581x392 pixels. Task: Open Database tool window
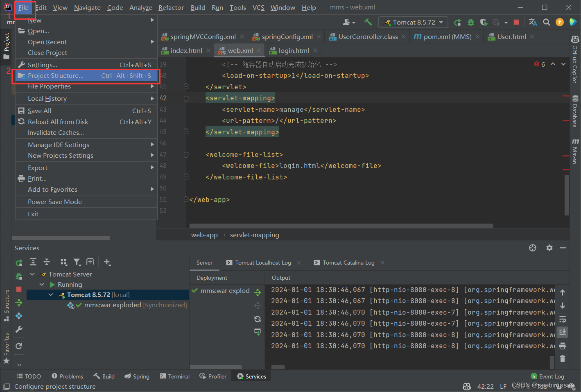coord(575,111)
